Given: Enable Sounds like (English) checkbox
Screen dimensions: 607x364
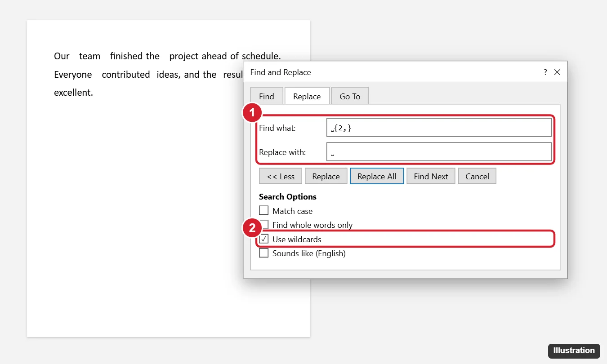Looking at the screenshot, I should (x=264, y=253).
